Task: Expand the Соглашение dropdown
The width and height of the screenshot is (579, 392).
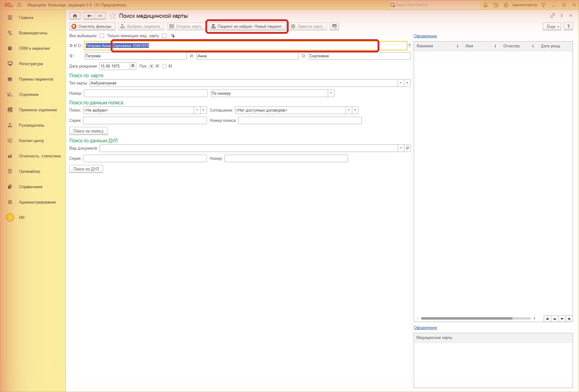Action: click(349, 110)
